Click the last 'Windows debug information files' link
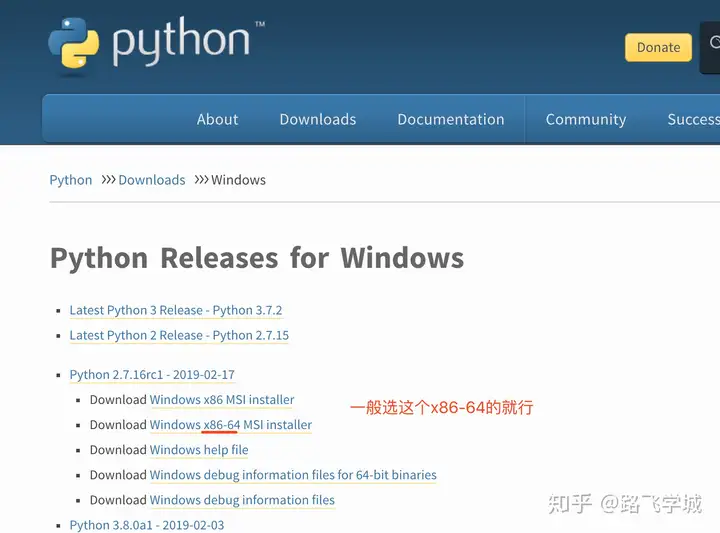 [242, 500]
